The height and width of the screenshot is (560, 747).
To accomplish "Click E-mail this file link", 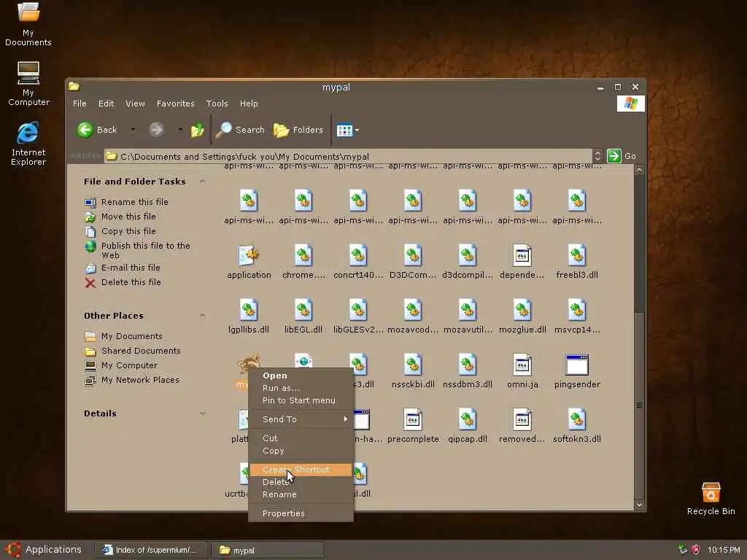I will (131, 268).
